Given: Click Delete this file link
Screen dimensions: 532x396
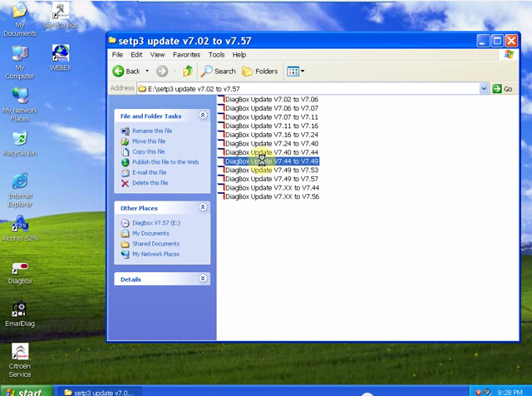Looking at the screenshot, I should pos(150,183).
